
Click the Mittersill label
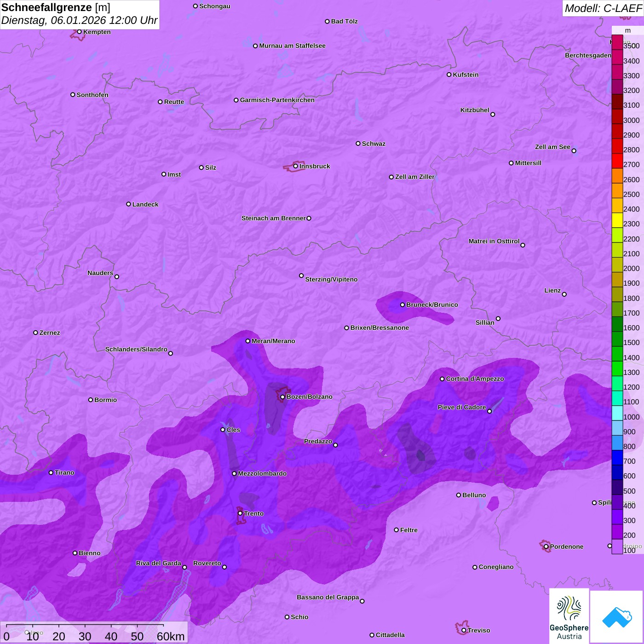pyautogui.click(x=528, y=163)
